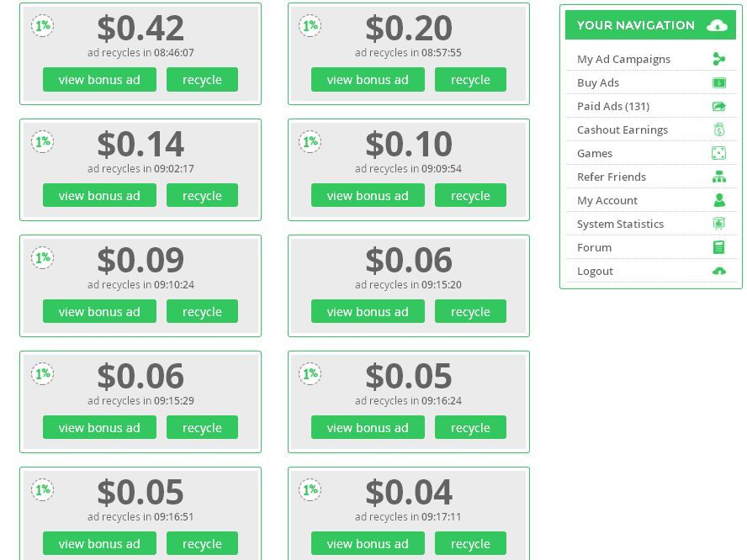Click the 1% badge on $0.42 ad
This screenshot has width=747, height=560.
(42, 25)
